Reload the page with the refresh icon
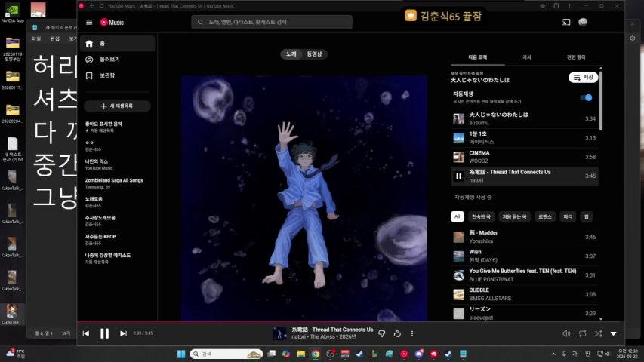The height and width of the screenshot is (362, 644). pos(101,5)
